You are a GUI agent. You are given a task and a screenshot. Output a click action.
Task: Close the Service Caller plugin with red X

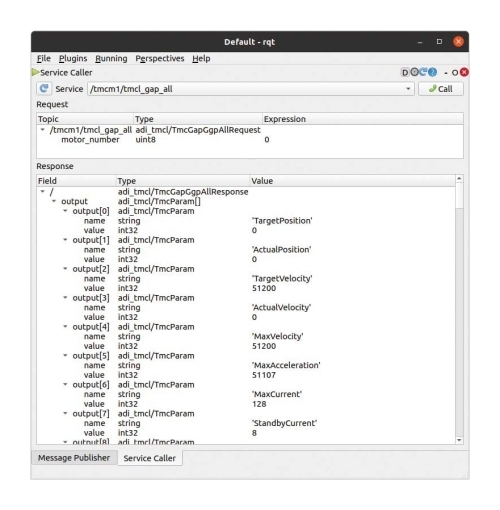(x=464, y=72)
